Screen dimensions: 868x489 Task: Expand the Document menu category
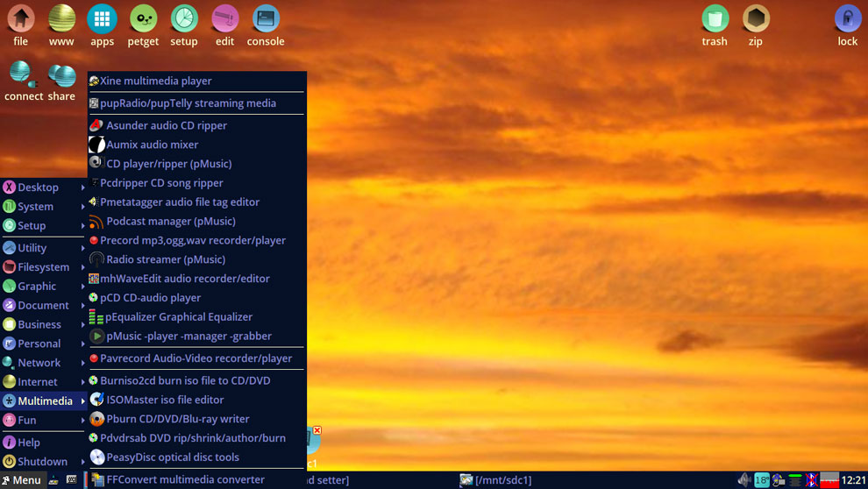point(44,305)
